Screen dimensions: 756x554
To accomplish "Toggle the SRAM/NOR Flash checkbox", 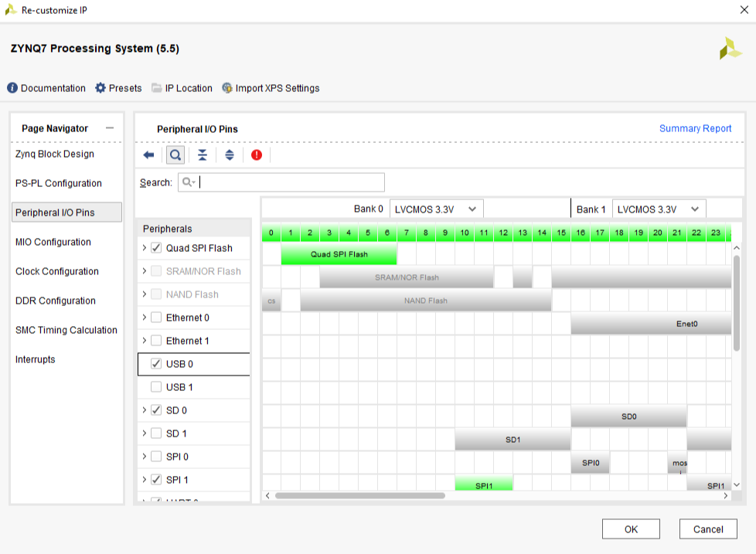I will coord(155,271).
